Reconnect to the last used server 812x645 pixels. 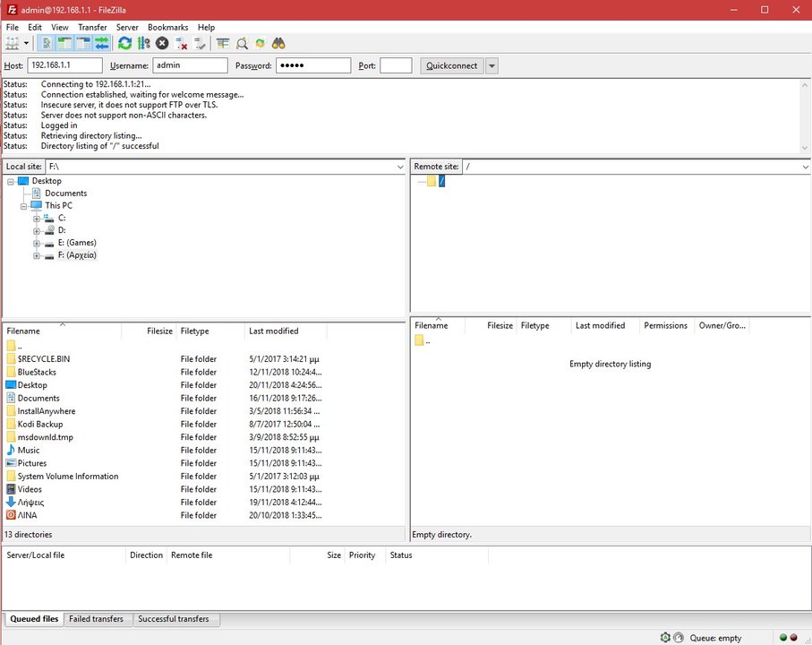tap(201, 43)
